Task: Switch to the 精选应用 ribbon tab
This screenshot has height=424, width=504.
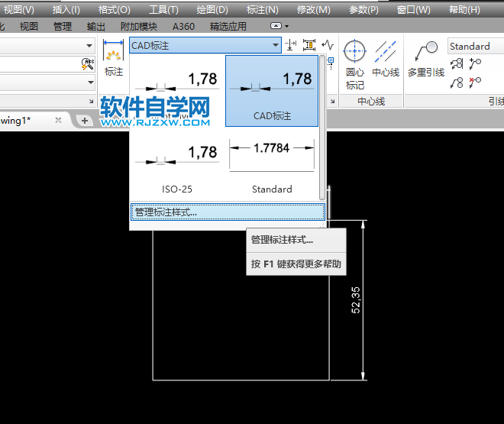Action: 228,26
